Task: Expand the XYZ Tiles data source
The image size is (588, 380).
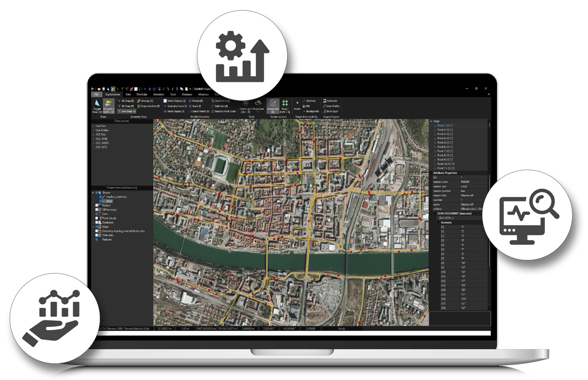Action: (x=94, y=134)
